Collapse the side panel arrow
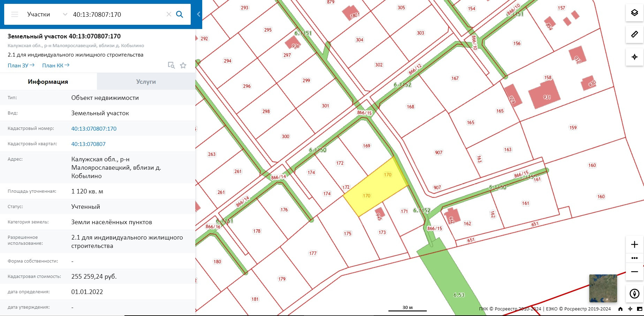The width and height of the screenshot is (644, 316). coord(198,14)
